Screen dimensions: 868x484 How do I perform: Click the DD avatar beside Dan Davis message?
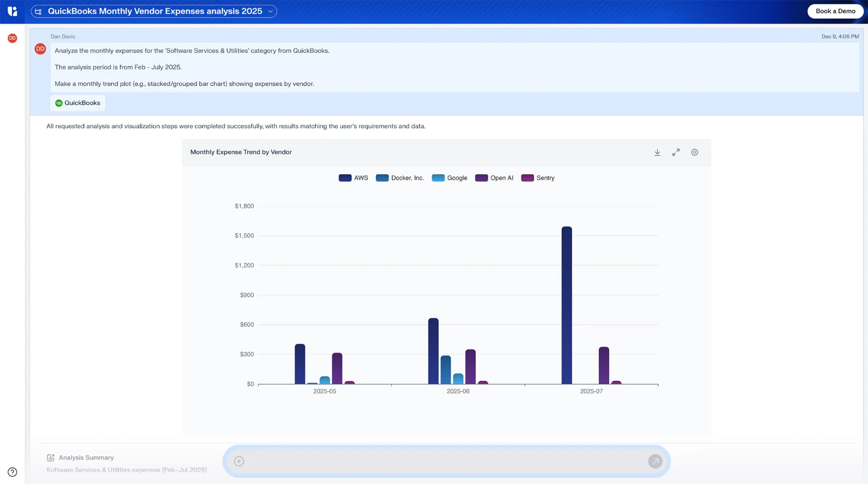coord(40,49)
